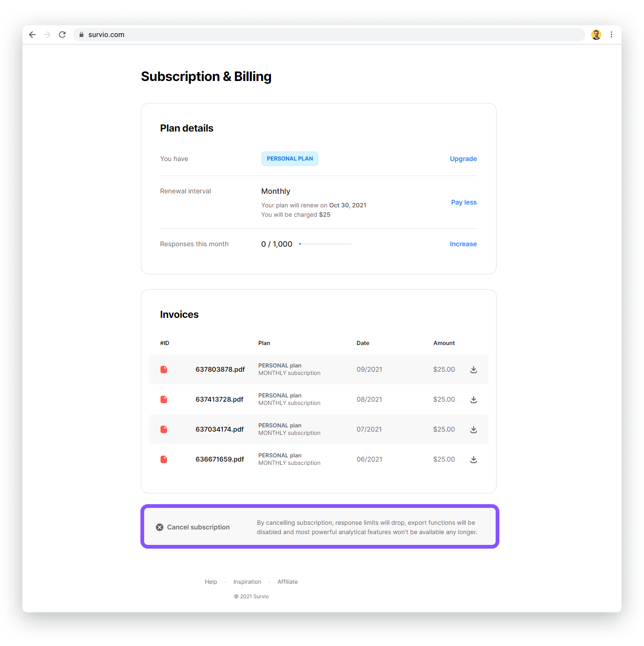Image resolution: width=644 pixels, height=646 pixels.
Task: Click the browser forward arrow
Action: click(47, 35)
